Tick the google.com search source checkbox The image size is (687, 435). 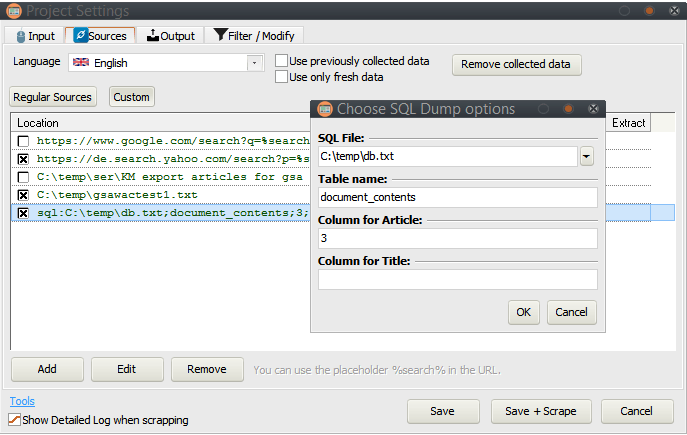23,141
